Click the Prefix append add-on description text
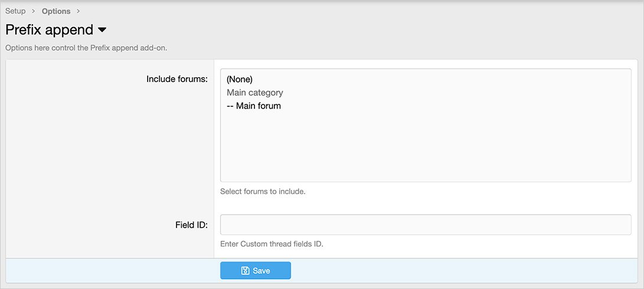 pyautogui.click(x=86, y=48)
